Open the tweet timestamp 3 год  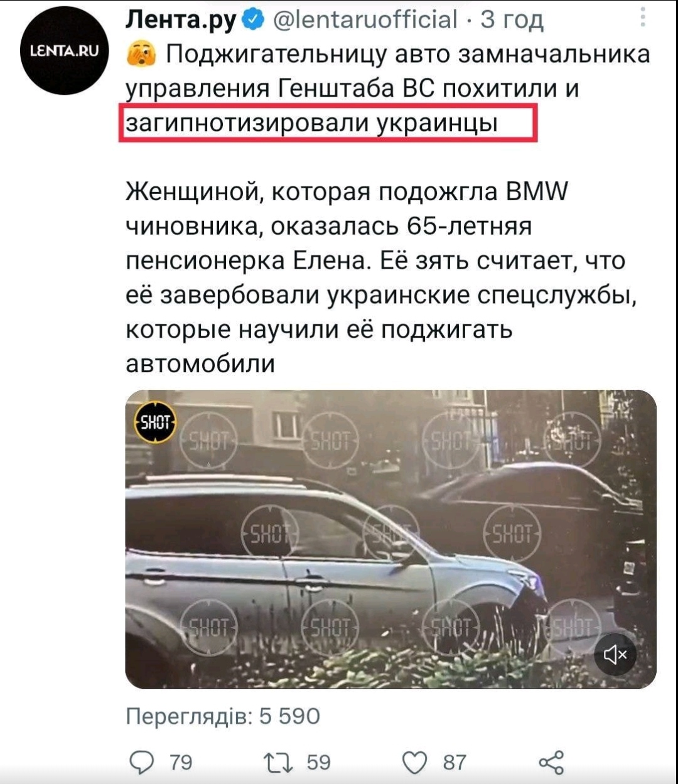(x=511, y=20)
